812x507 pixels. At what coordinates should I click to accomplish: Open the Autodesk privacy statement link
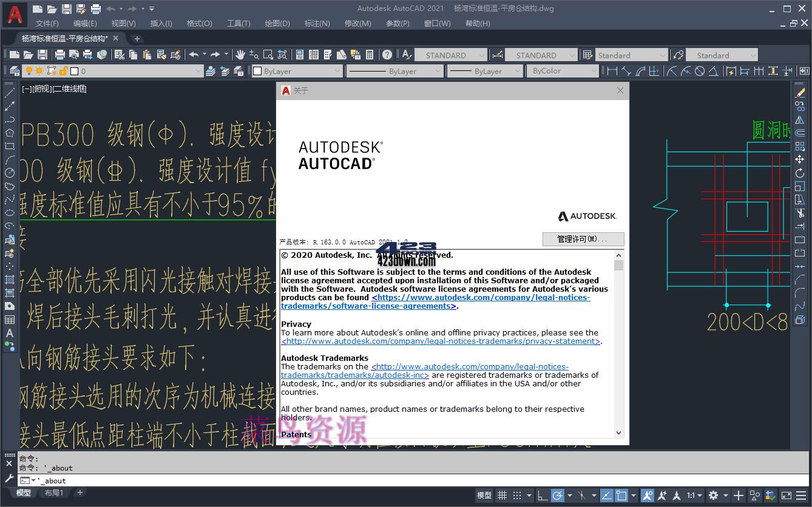440,341
